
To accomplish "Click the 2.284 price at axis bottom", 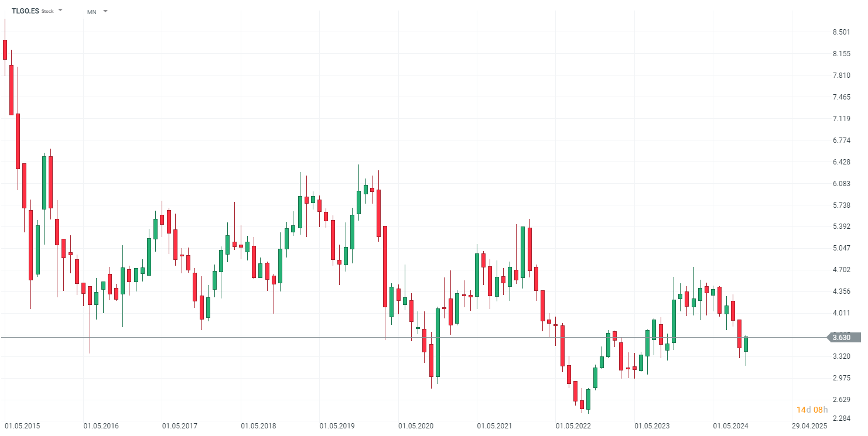I will 841,419.
